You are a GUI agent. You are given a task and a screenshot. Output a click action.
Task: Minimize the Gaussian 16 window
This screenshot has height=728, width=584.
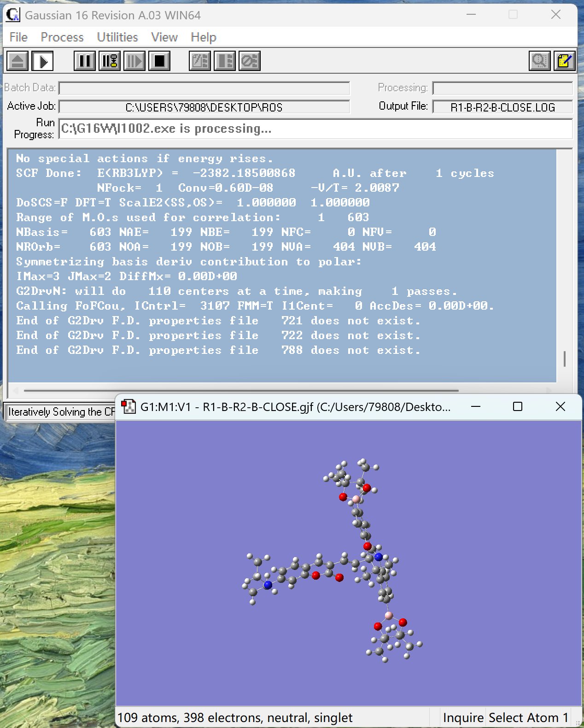pyautogui.click(x=471, y=14)
